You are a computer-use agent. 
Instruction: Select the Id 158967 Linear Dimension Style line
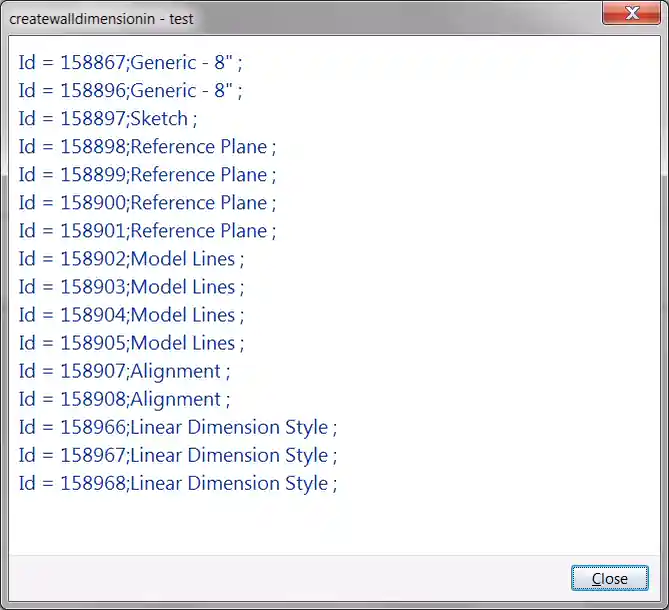tap(178, 455)
